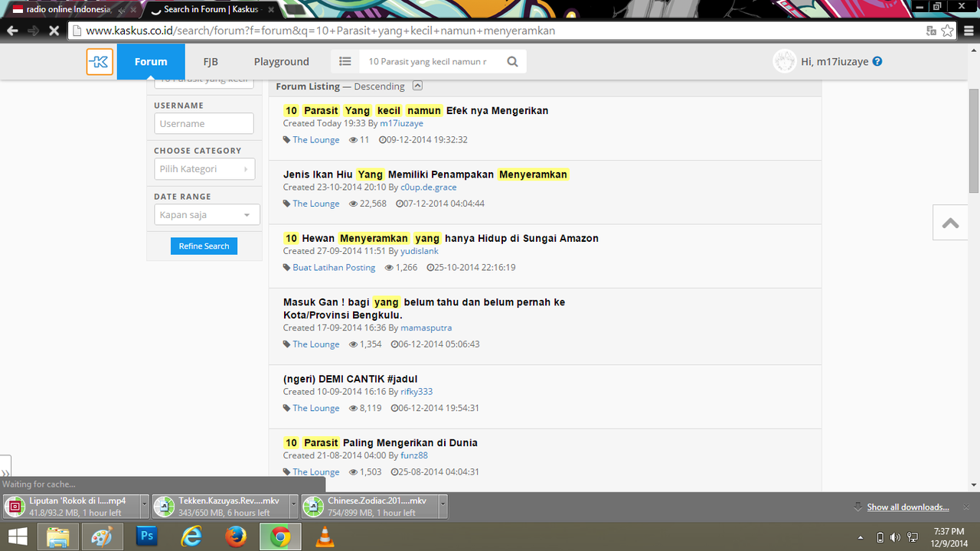Click the Username input field
The height and width of the screenshot is (551, 980).
(x=204, y=123)
